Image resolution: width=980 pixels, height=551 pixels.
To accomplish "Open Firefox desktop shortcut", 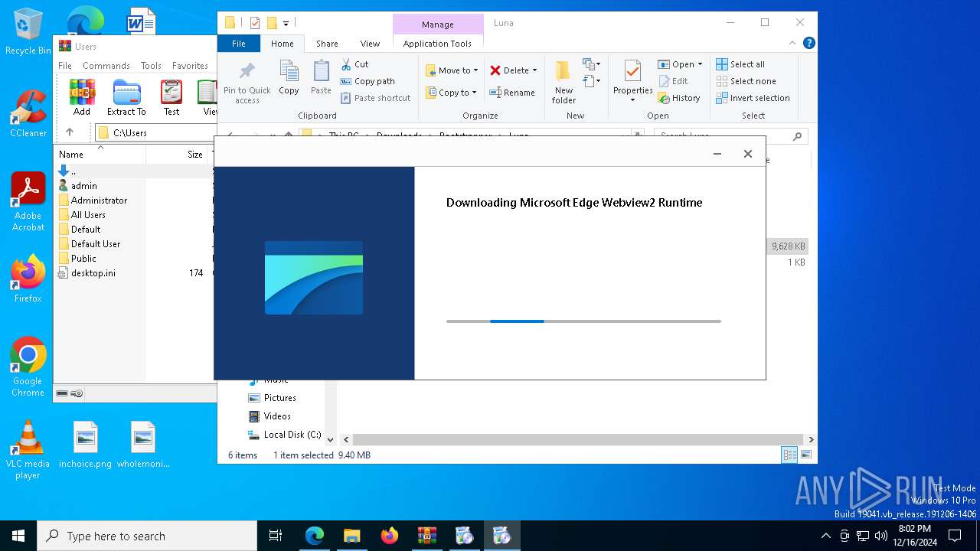I will pyautogui.click(x=28, y=279).
